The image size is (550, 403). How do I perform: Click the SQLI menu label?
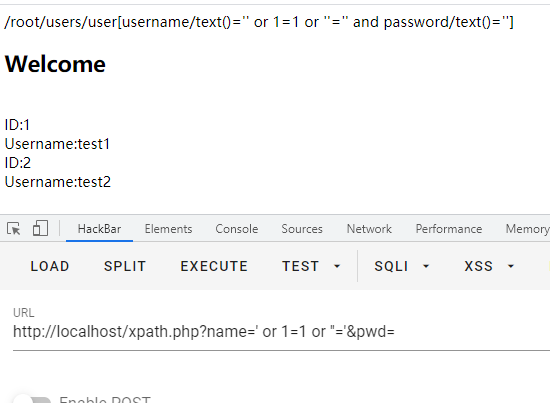click(391, 266)
